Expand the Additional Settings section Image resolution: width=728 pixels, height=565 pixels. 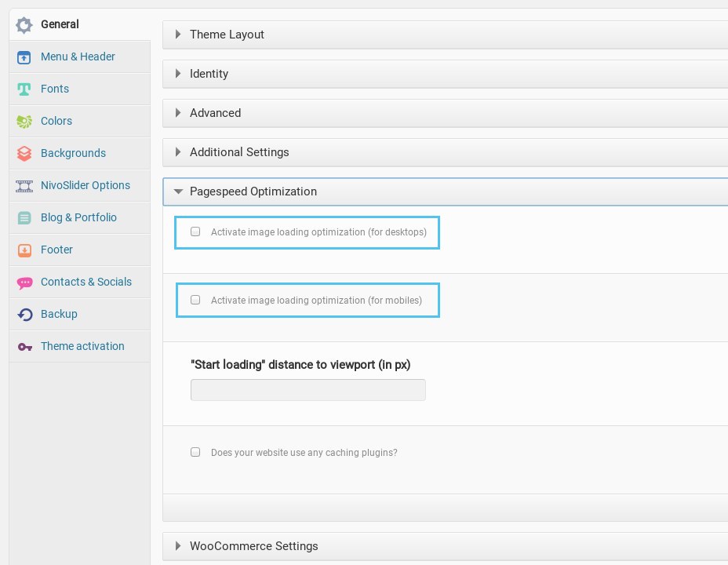[239, 152]
